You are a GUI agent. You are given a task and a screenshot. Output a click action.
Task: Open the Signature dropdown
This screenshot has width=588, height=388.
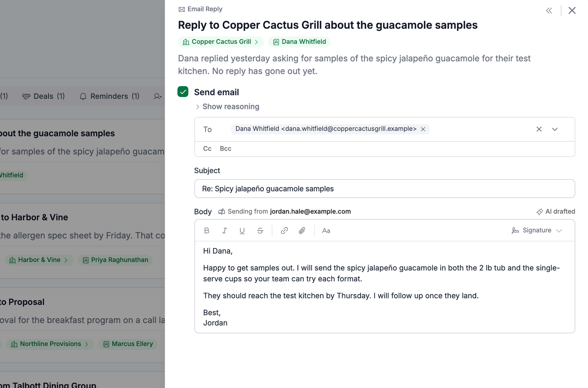tap(537, 230)
